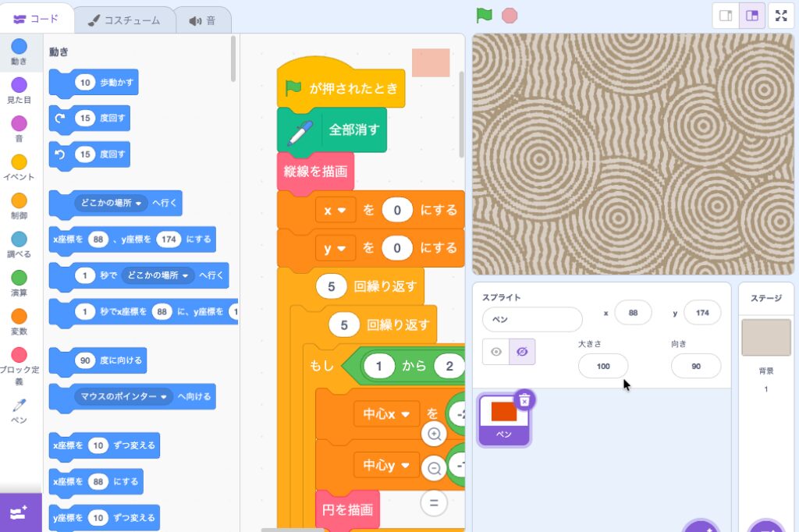Switch to small stage layout

[726, 16]
